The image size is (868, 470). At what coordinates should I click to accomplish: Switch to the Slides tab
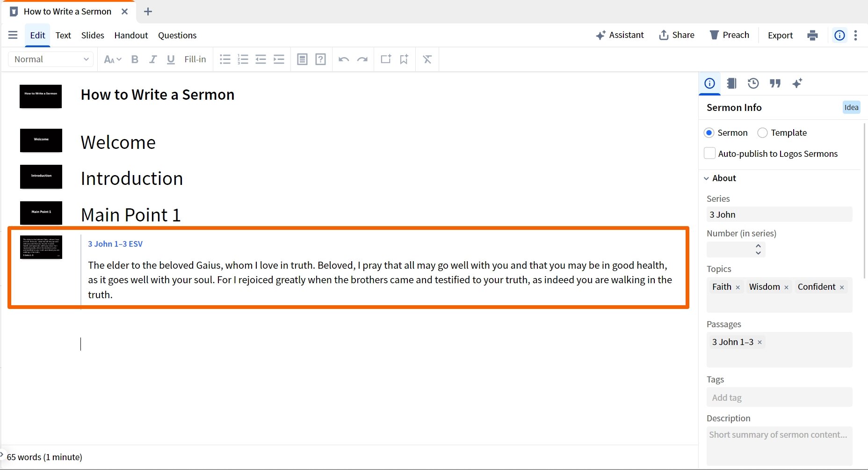click(92, 35)
